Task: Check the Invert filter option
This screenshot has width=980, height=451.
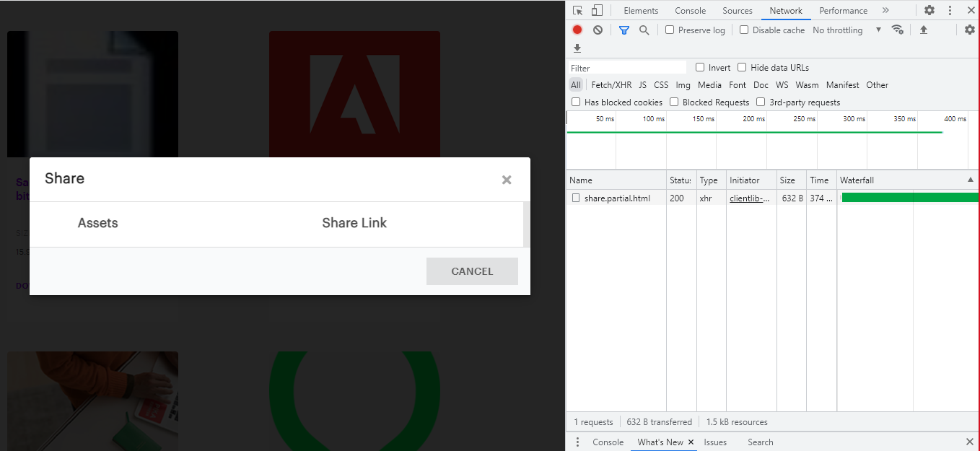Action: [x=700, y=67]
